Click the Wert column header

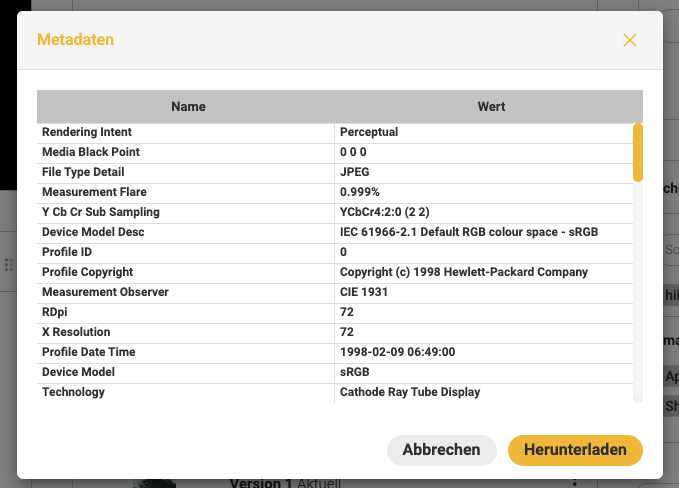491,106
